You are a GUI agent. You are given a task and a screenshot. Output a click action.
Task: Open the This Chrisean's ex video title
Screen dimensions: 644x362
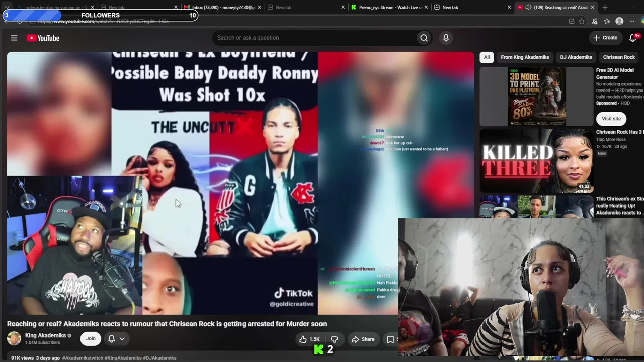pos(620,206)
